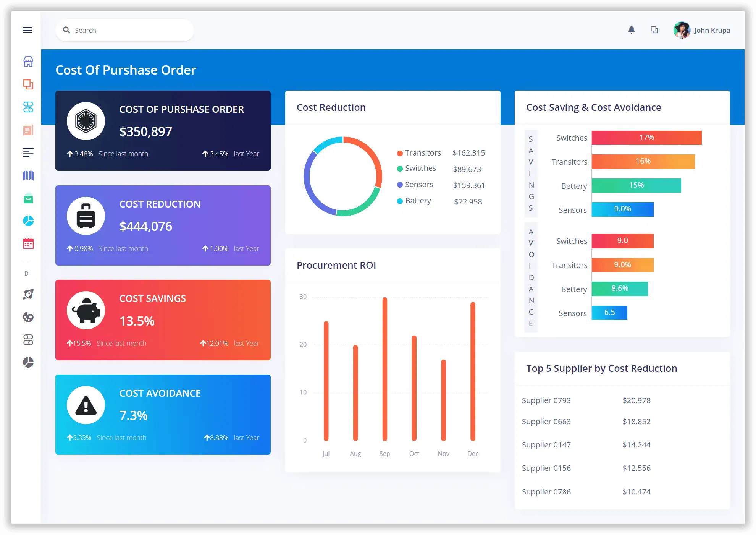The image size is (756, 535).
Task: Click the Dec bar in Procurement ROI
Action: pyautogui.click(x=473, y=371)
